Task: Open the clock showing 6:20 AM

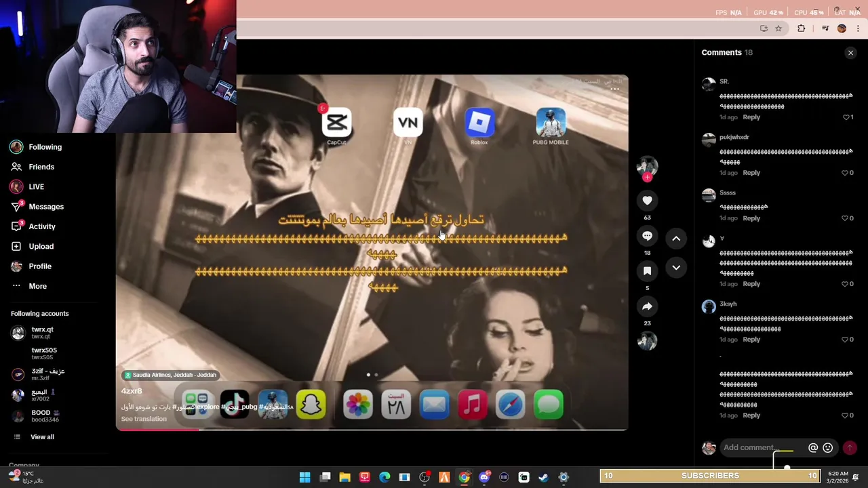Action: point(838,477)
